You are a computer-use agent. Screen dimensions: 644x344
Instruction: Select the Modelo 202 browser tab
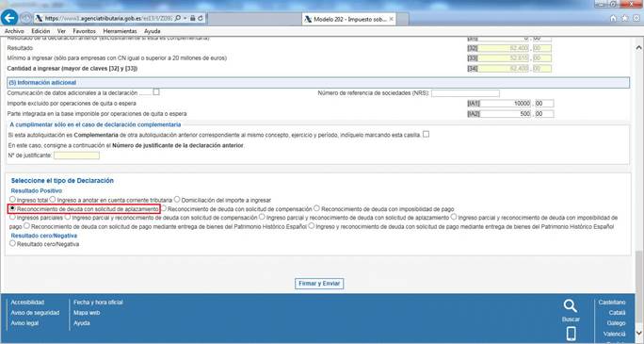click(348, 19)
